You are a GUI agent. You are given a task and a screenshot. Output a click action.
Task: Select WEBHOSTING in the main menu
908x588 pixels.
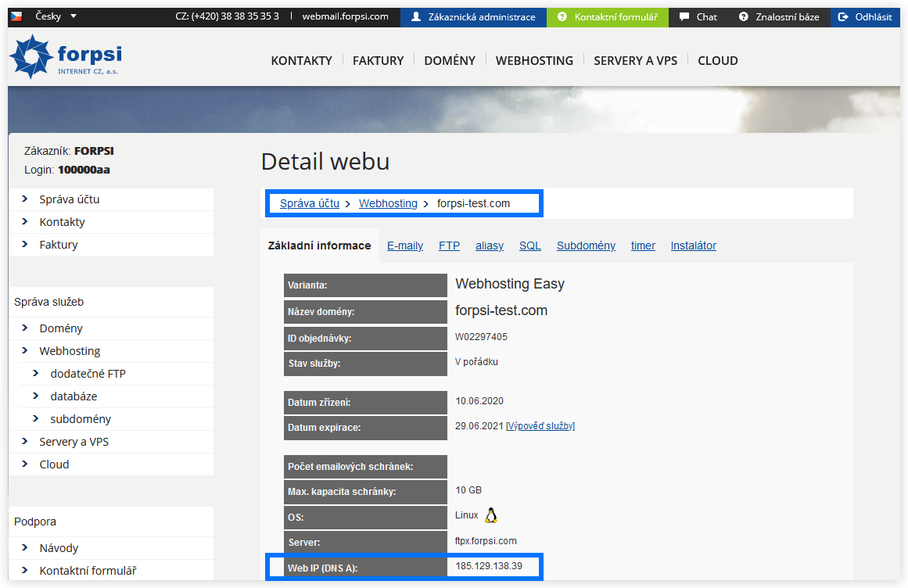click(x=534, y=61)
